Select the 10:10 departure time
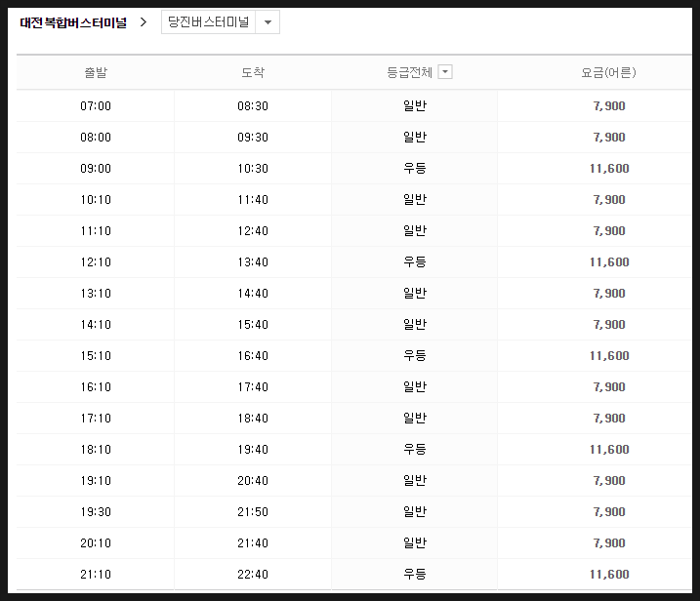 pyautogui.click(x=96, y=199)
